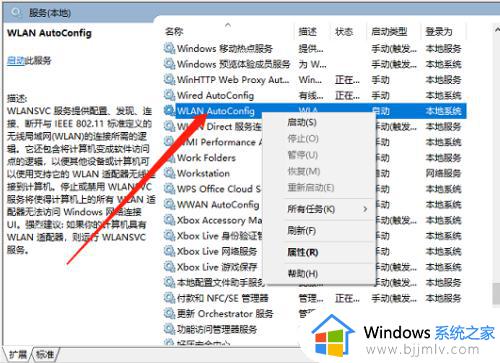
Task: Click gear icon of Windows 预览体验成员服务 row
Action: click(169, 64)
